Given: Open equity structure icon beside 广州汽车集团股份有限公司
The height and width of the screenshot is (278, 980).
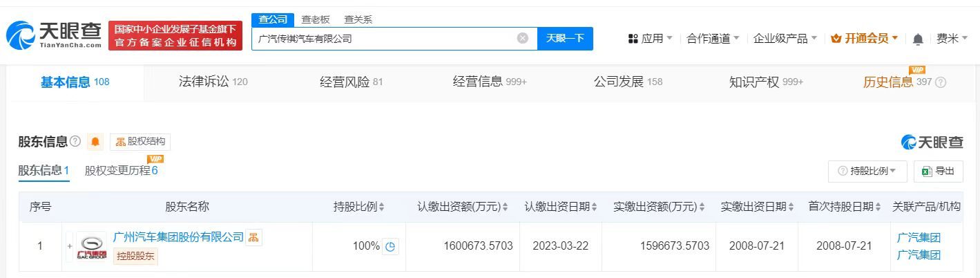Looking at the screenshot, I should pos(254,237).
